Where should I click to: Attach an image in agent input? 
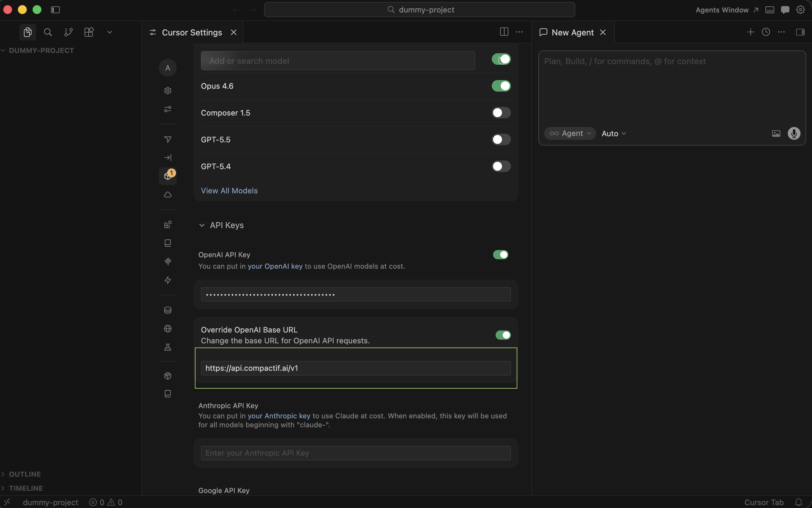click(776, 134)
